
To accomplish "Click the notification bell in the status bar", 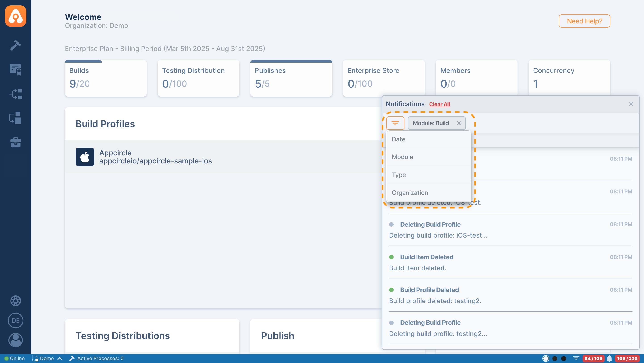I will (609, 358).
